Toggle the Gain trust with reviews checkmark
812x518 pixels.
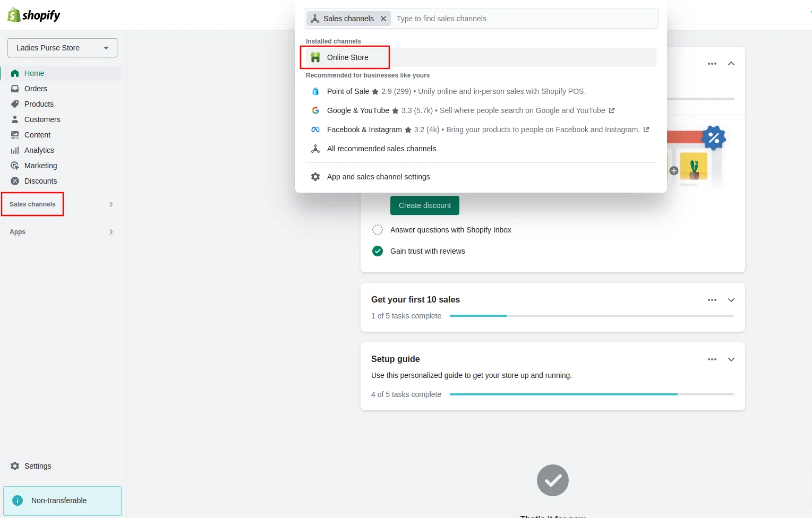point(378,251)
